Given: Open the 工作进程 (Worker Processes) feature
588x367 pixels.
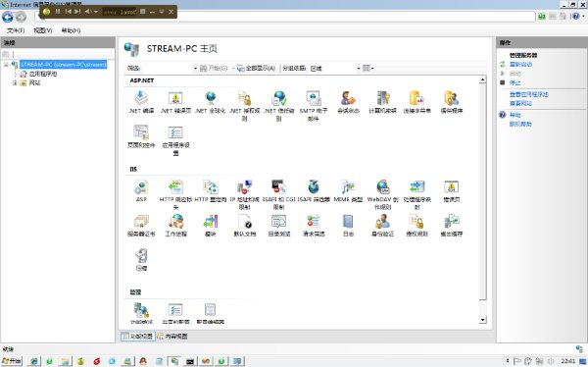Looking at the screenshot, I should [x=175, y=225].
